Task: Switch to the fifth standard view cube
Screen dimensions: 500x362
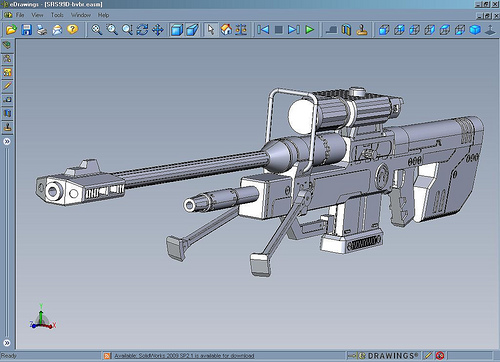Action: tap(445, 30)
